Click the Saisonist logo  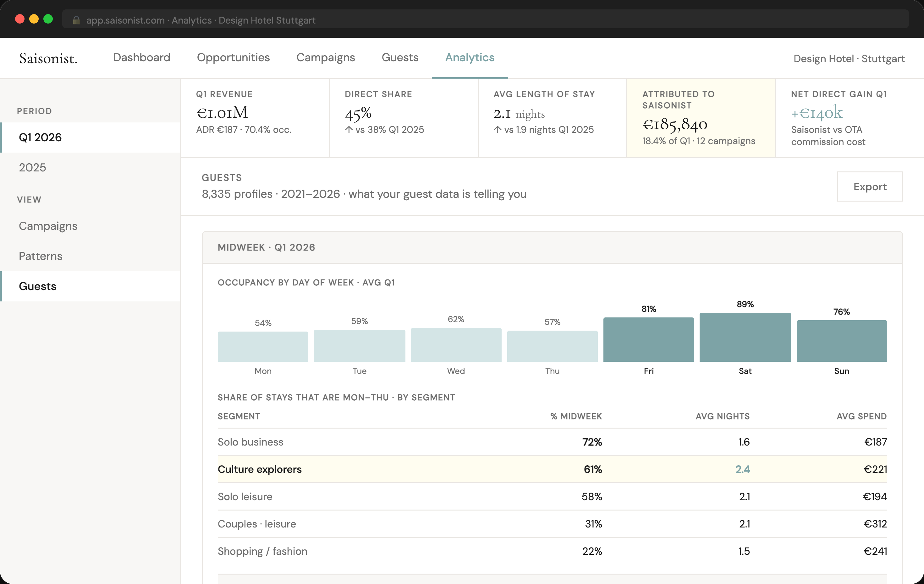tap(48, 58)
